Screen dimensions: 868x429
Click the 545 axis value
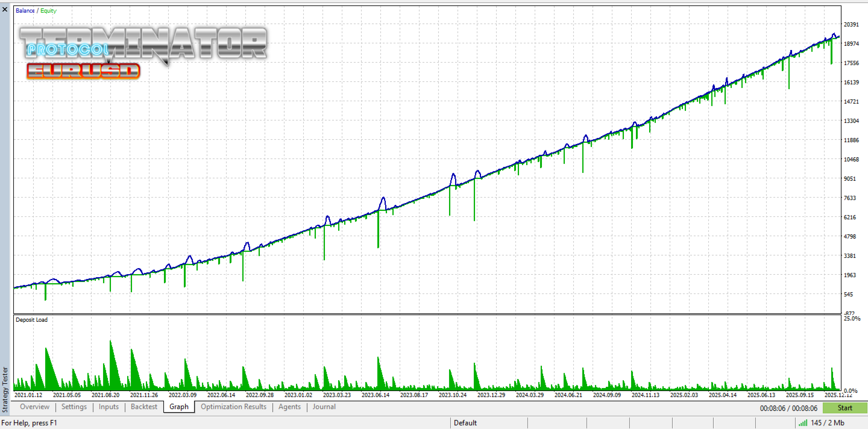[x=849, y=295]
